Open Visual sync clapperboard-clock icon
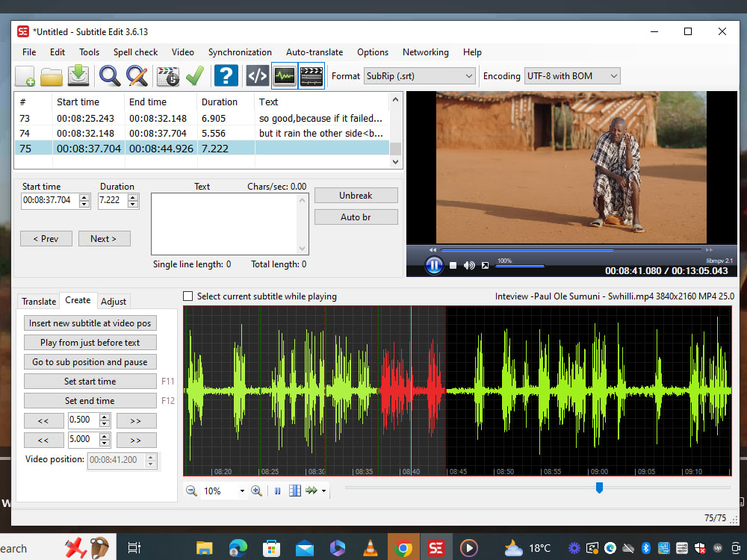Viewport: 747px width, 560px height. click(x=167, y=76)
